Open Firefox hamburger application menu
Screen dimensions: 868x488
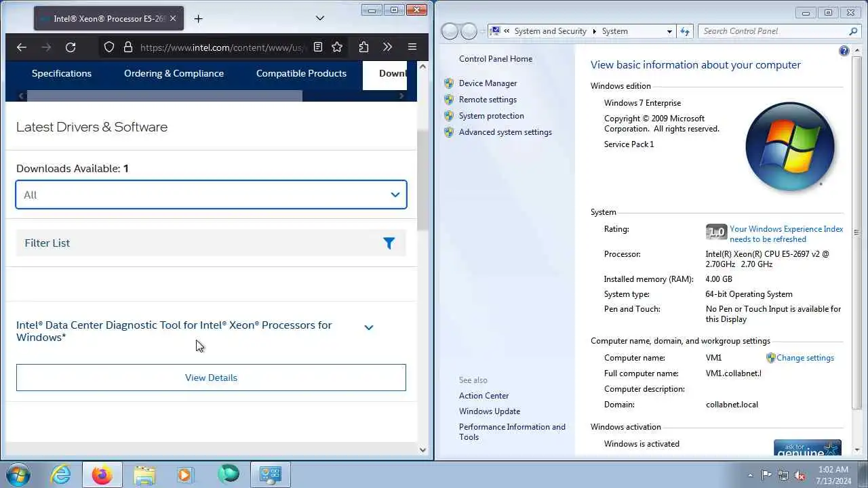tap(412, 47)
